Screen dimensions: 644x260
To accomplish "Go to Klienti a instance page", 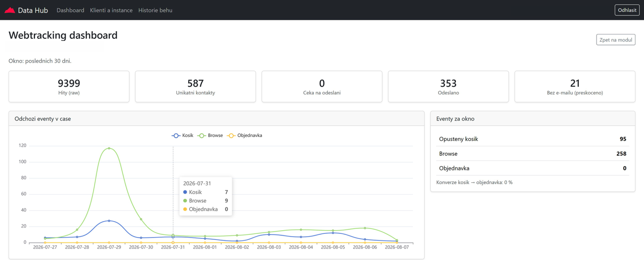I will pyautogui.click(x=111, y=10).
